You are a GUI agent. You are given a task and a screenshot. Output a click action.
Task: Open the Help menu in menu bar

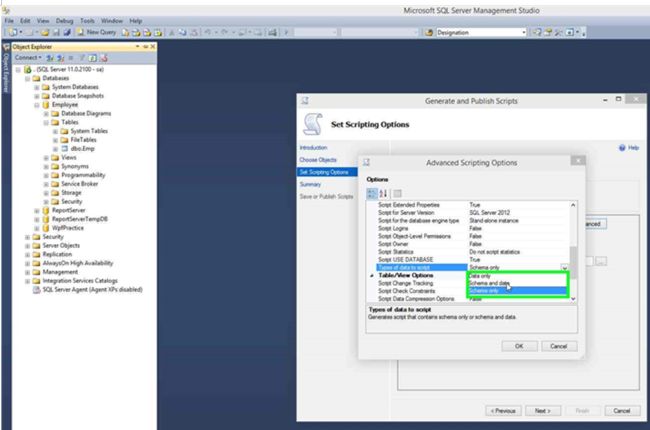coord(136,21)
